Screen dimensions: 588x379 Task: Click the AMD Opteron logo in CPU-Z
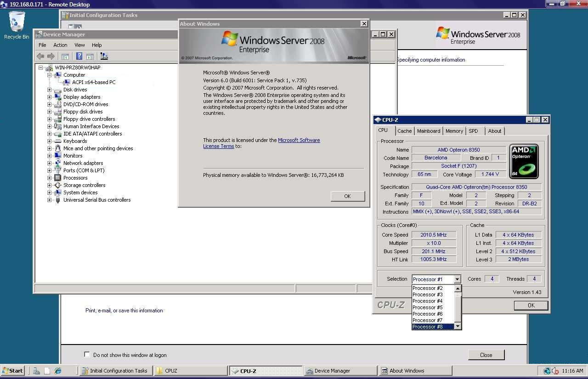(x=524, y=161)
